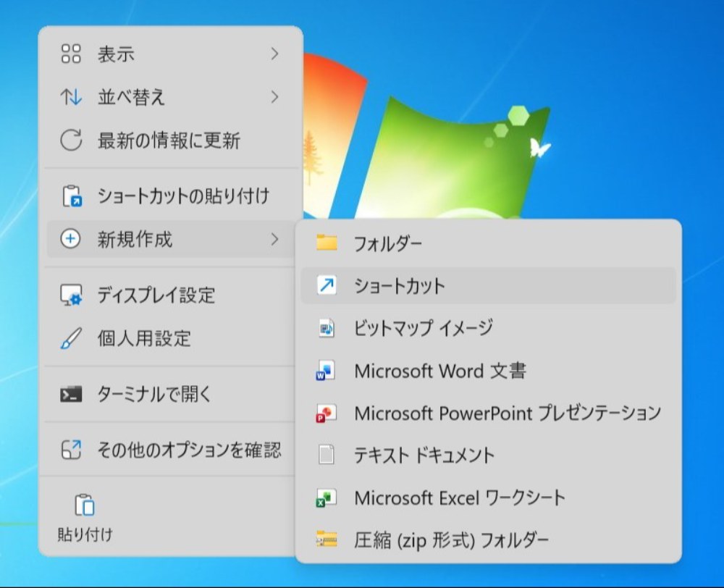Click the personalization paintbrush icon
The image size is (724, 588).
coord(71,338)
